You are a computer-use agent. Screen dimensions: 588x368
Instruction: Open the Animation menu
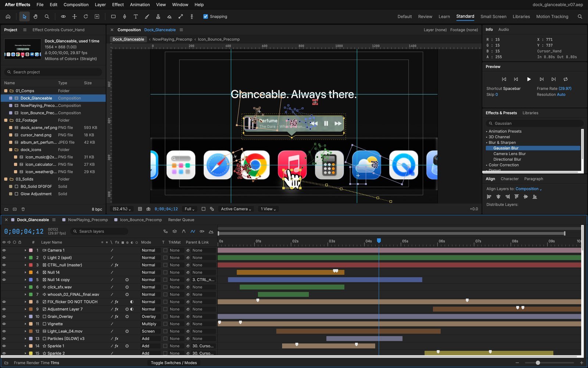[140, 5]
